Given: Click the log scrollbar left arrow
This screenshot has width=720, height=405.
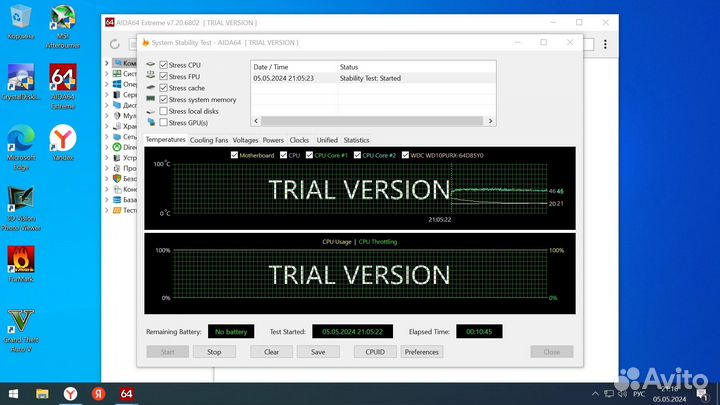Looking at the screenshot, I should tap(256, 121).
